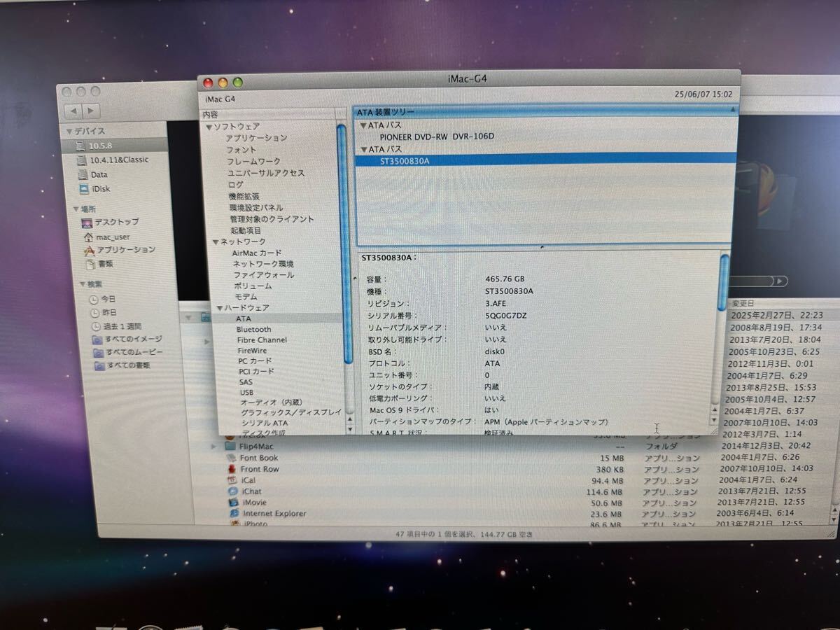The image size is (840, 630).
Task: Select FireWire under hardware
Action: tap(252, 350)
